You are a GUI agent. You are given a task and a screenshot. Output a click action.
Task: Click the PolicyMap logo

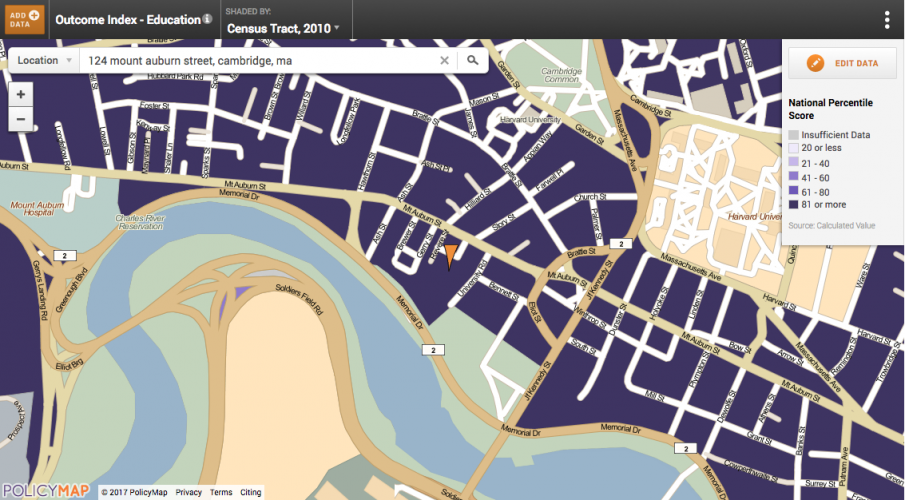pos(46,491)
